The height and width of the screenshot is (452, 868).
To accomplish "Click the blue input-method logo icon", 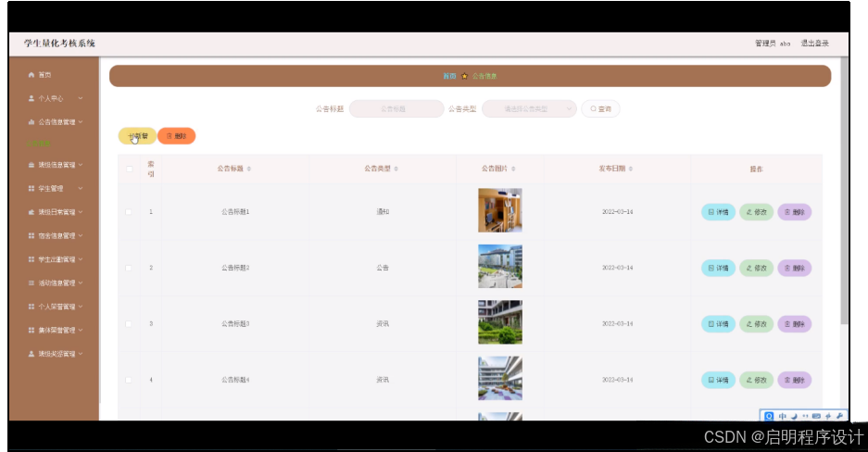I will point(769,416).
